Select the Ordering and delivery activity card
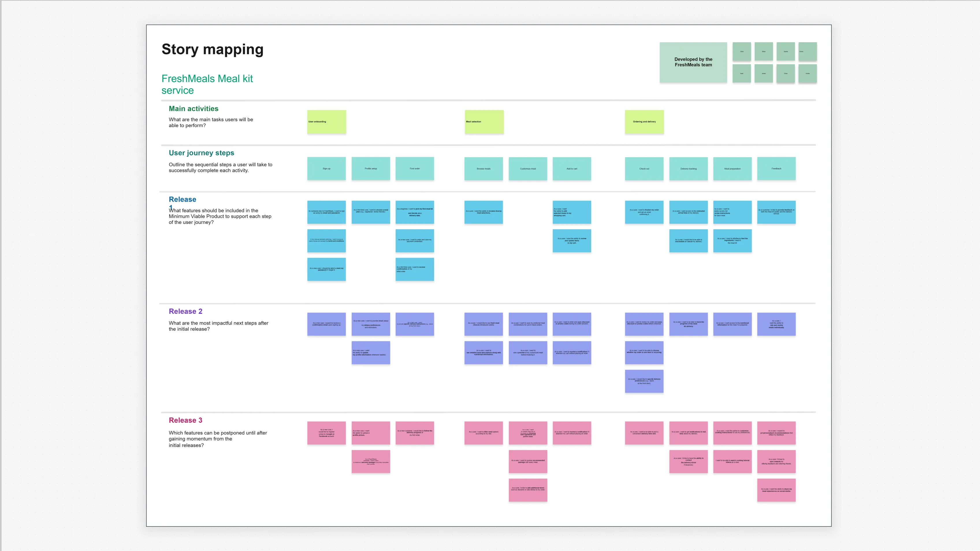 coord(644,122)
